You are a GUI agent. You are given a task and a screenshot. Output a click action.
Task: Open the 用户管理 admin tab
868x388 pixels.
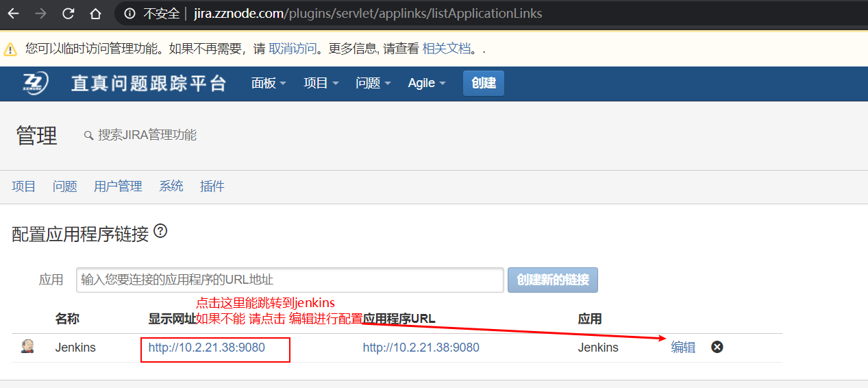pyautogui.click(x=118, y=186)
